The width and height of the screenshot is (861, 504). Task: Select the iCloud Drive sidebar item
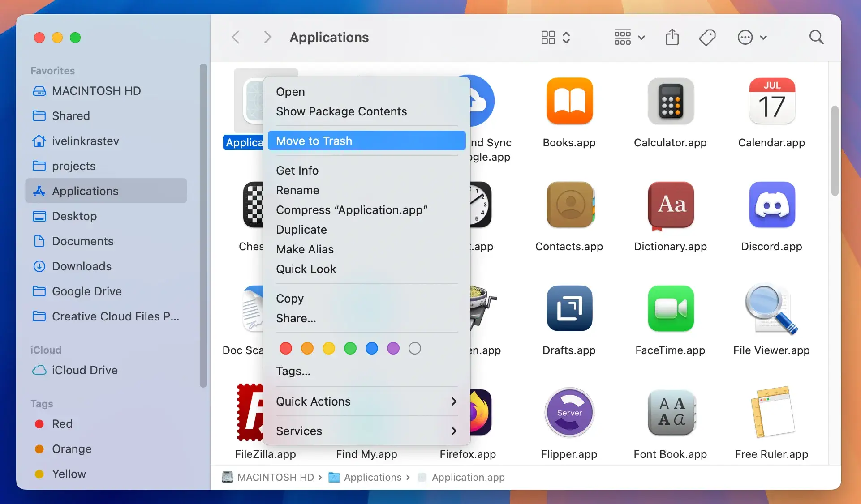point(85,370)
